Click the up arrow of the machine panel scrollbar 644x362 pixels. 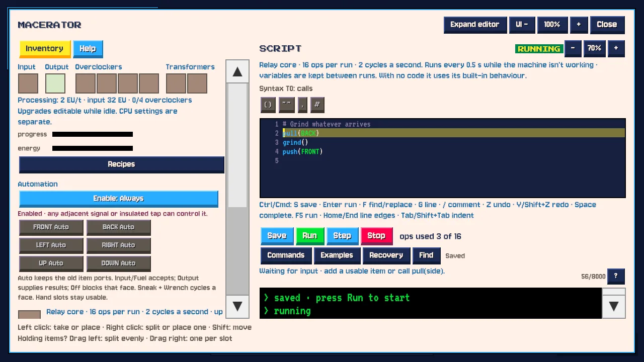pyautogui.click(x=237, y=72)
